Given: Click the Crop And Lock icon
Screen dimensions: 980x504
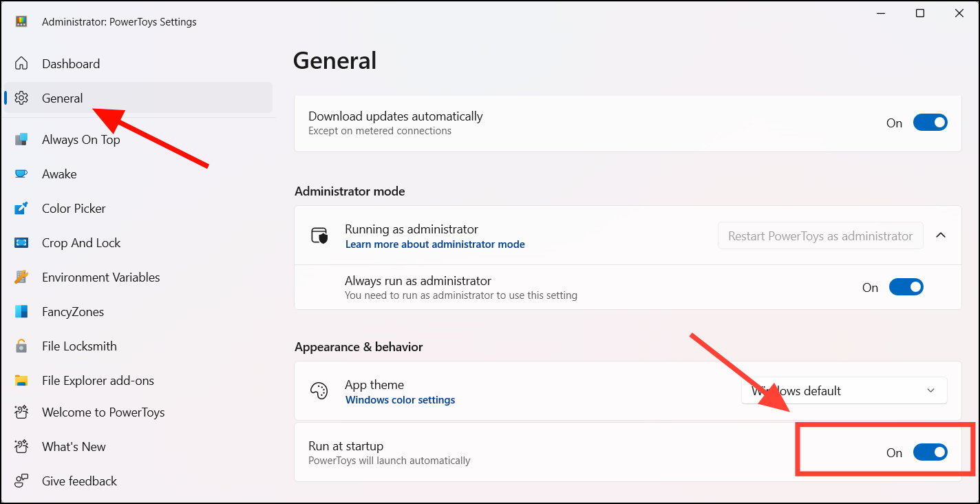Looking at the screenshot, I should tap(21, 243).
